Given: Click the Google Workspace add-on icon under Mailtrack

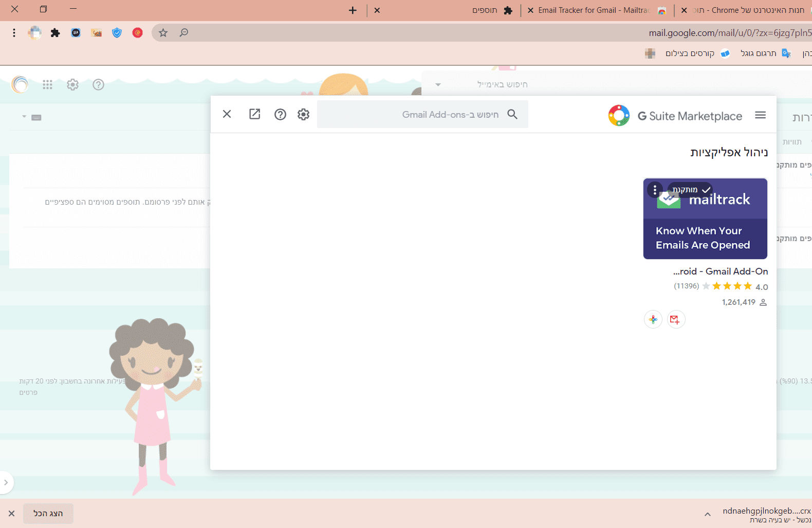Looking at the screenshot, I should click(653, 319).
